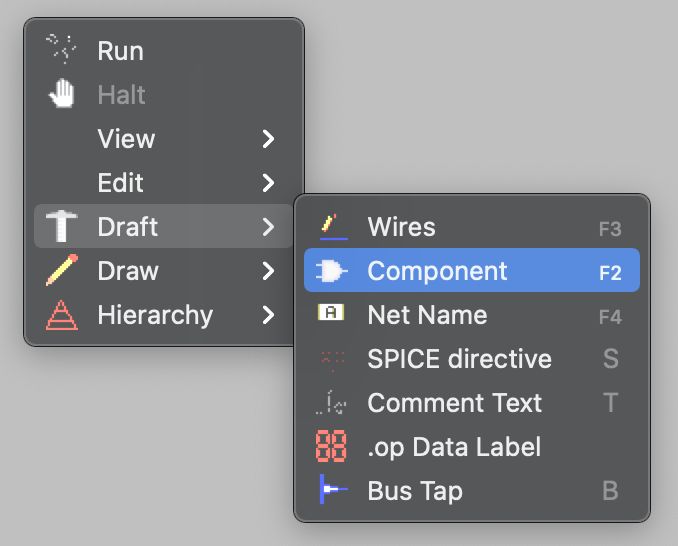Click the Run running-man icon
This screenshot has height=546, width=678.
[62, 50]
